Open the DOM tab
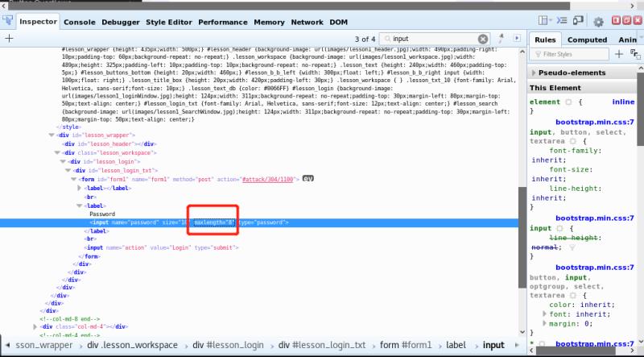Image resolution: width=644 pixels, height=357 pixels. (338, 23)
